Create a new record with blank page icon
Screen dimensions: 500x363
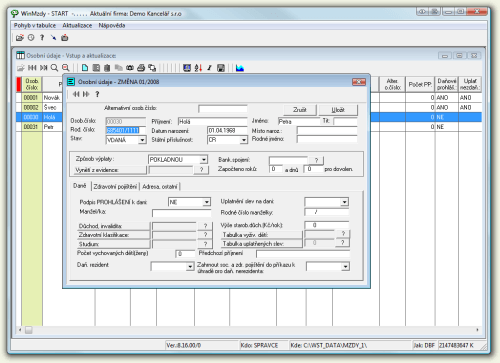coord(85,68)
